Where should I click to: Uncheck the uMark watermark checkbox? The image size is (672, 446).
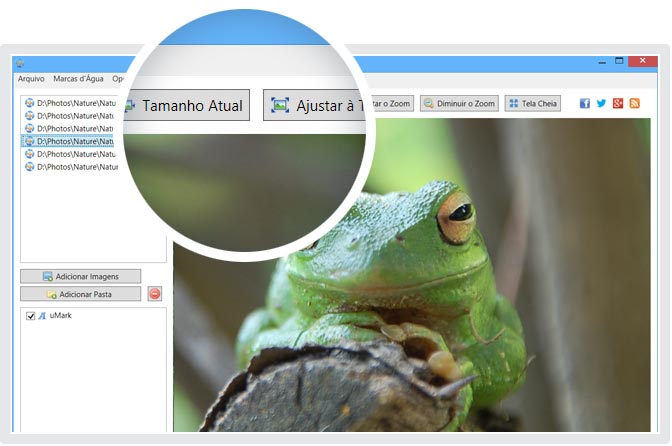(30, 316)
